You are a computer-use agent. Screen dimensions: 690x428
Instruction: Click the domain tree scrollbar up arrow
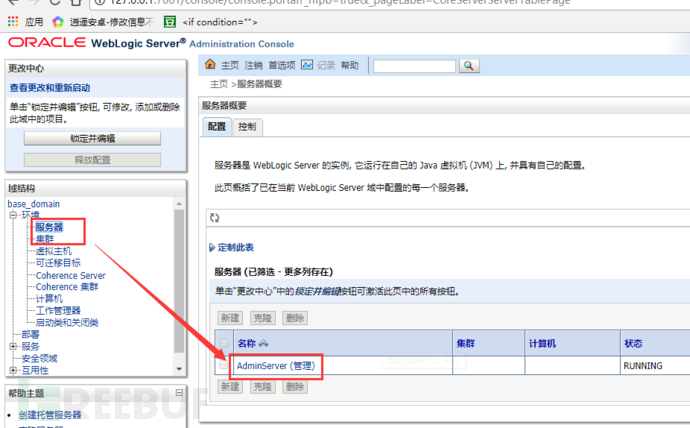click(x=179, y=204)
